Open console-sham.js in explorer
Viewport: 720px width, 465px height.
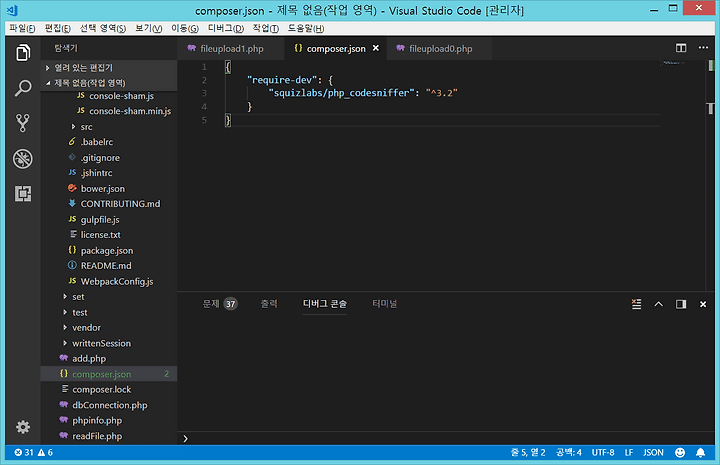coord(109,96)
